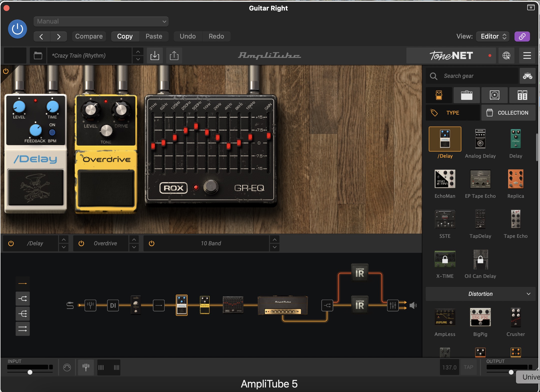The height and width of the screenshot is (392, 540).
Task: Open the ToneNET panel
Action: pos(451,55)
